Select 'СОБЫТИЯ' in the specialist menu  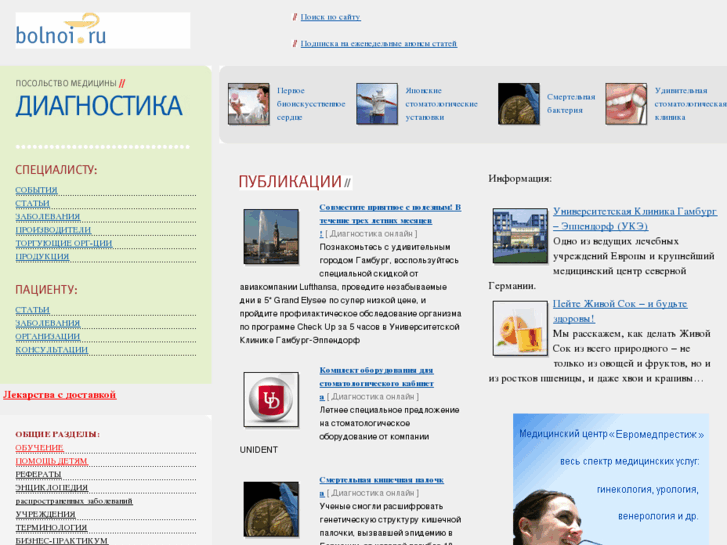36,190
